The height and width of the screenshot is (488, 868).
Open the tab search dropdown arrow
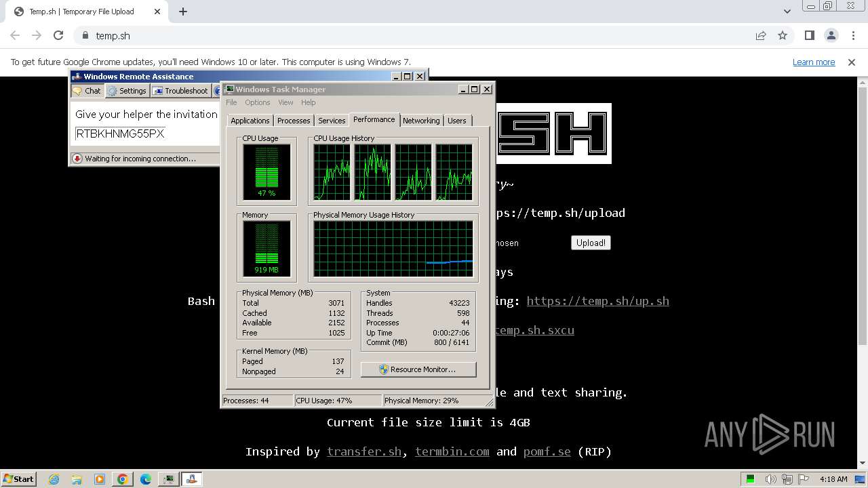(x=787, y=12)
